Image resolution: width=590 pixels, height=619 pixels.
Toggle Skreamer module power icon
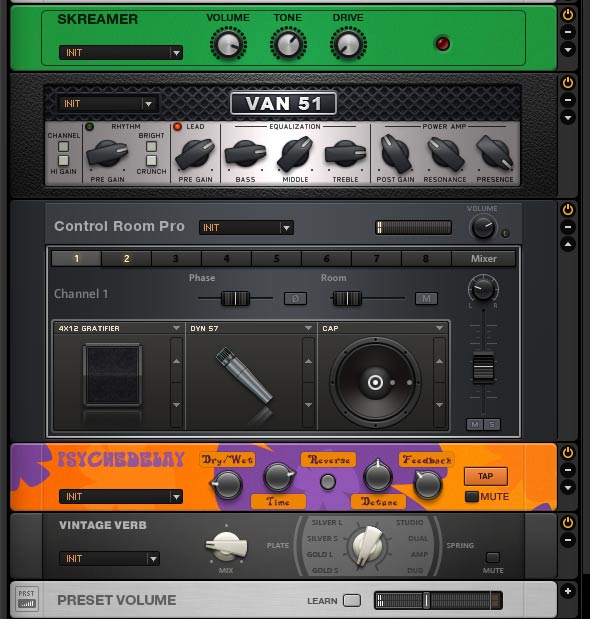tap(568, 15)
